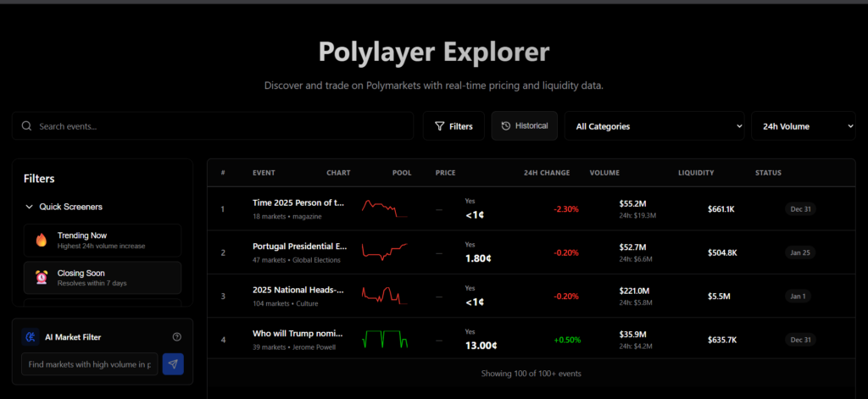Click the Jan 1 status badge

(798, 296)
